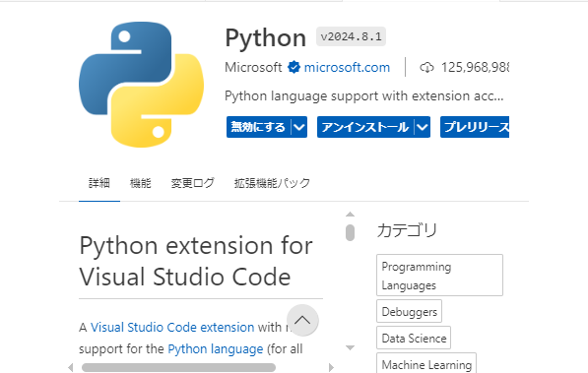Click the verified publisher badge icon

click(x=294, y=68)
